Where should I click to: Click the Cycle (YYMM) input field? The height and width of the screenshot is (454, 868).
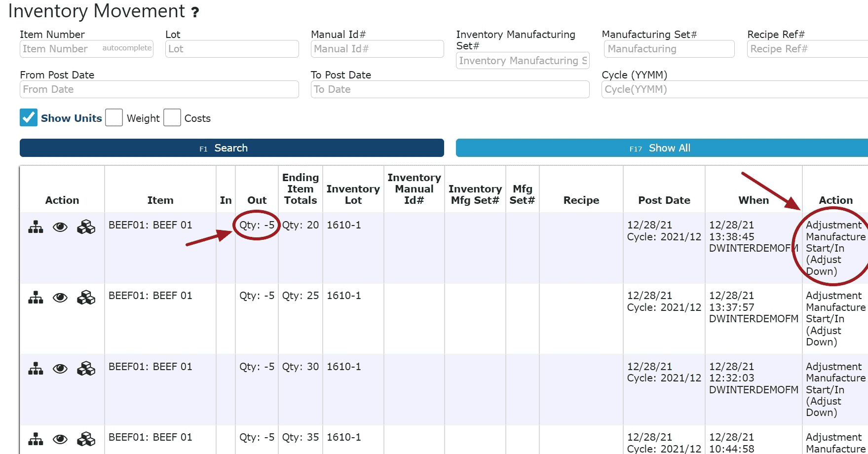pyautogui.click(x=735, y=89)
